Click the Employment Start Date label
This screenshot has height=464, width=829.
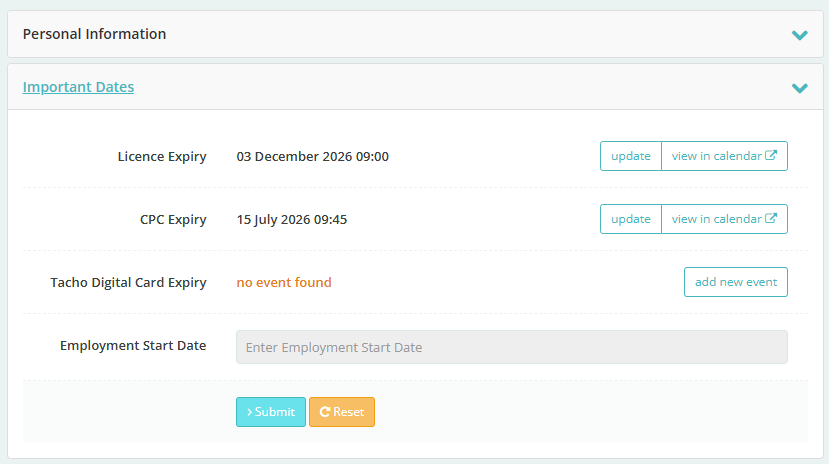pos(133,346)
